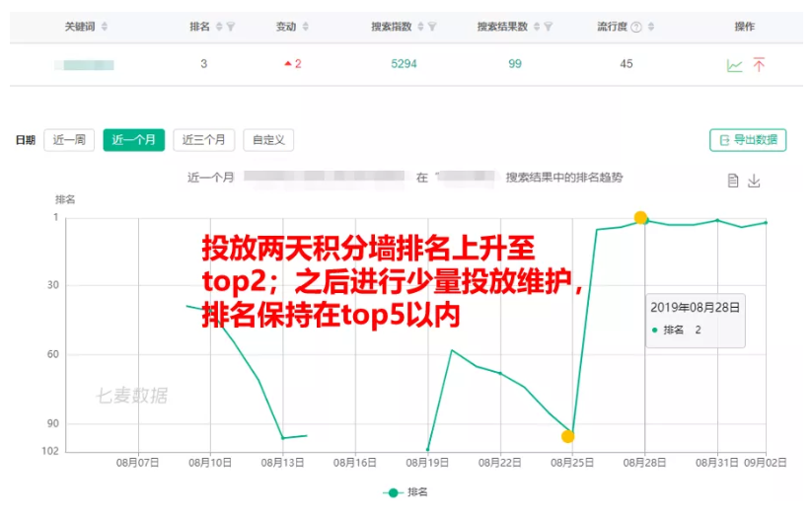Click the 2019年08月28日 tooltip
812x518 pixels.
(x=696, y=320)
